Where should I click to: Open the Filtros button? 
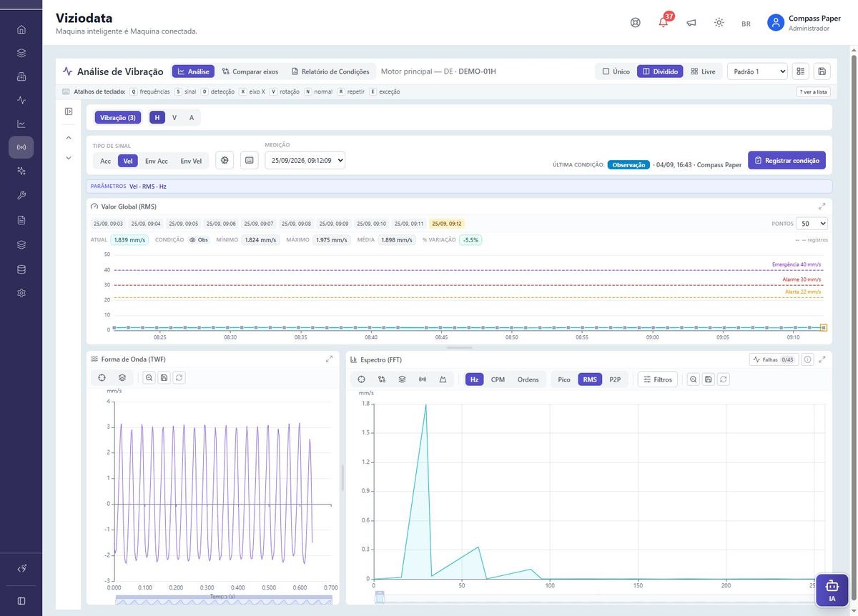pos(656,379)
